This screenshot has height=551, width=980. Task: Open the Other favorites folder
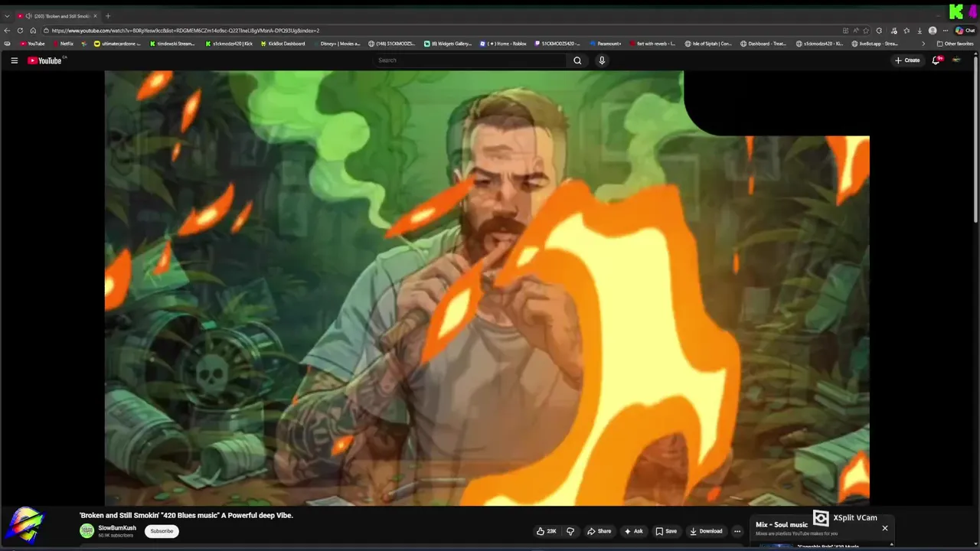point(955,44)
